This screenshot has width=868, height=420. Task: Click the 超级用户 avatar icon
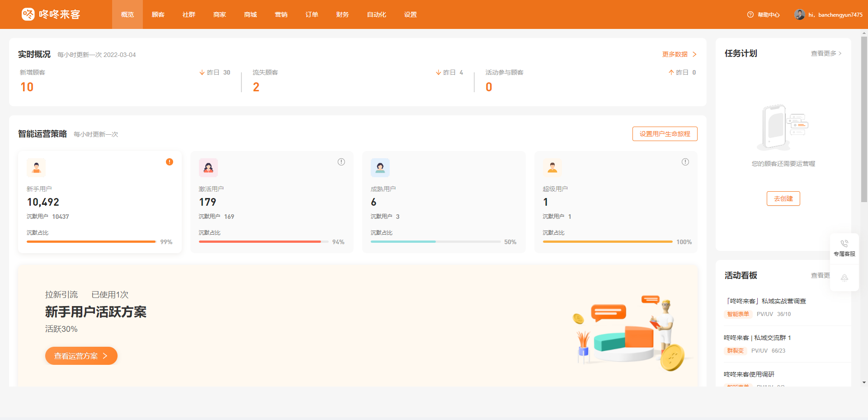click(552, 168)
